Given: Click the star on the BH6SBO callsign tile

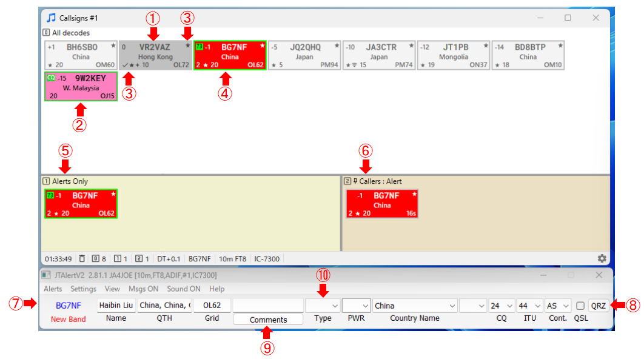Looking at the screenshot, I should coord(113,46).
